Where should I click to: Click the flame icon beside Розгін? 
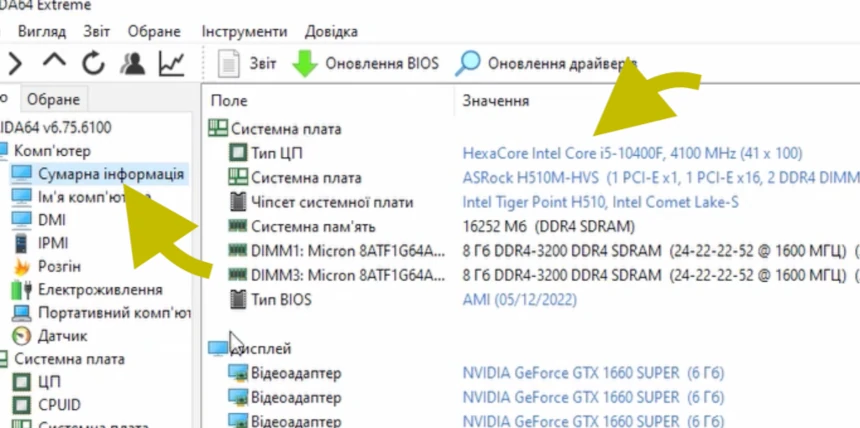(x=21, y=267)
